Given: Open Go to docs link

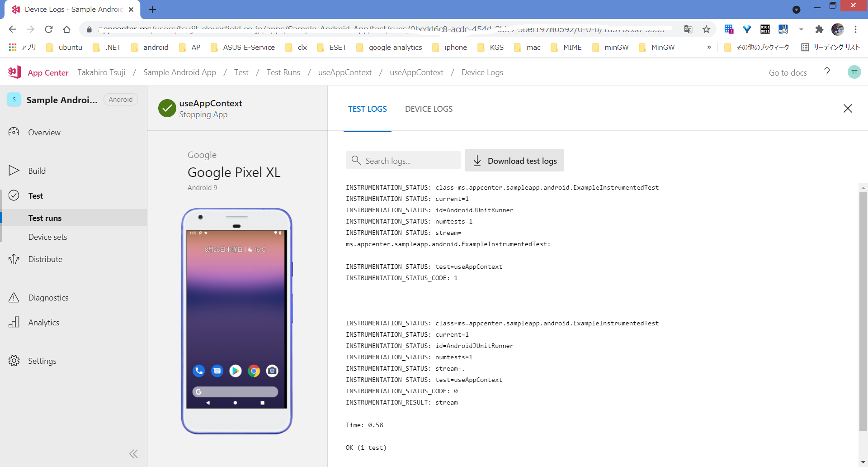Looking at the screenshot, I should point(788,72).
